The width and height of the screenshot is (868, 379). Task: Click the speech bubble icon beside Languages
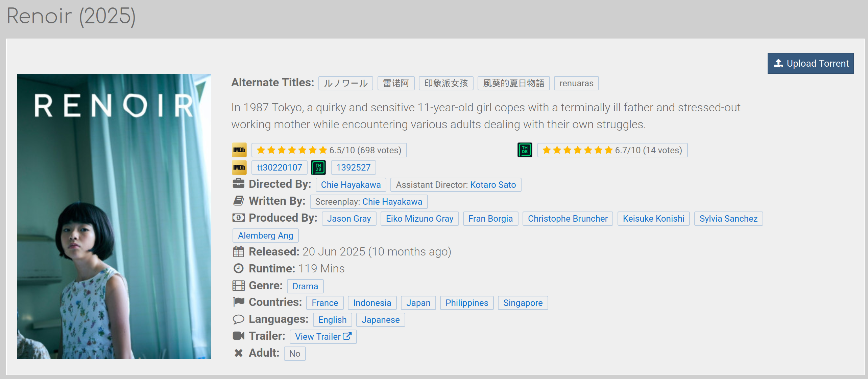238,319
